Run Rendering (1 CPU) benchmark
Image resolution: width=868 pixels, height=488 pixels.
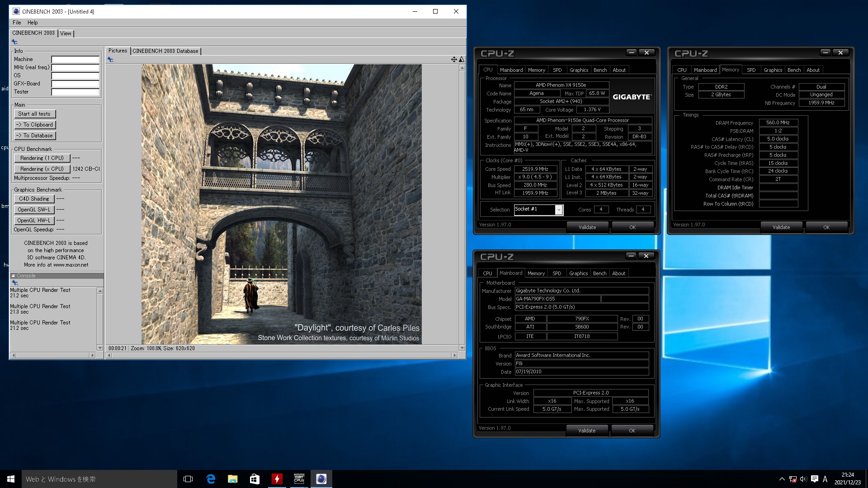(x=42, y=158)
